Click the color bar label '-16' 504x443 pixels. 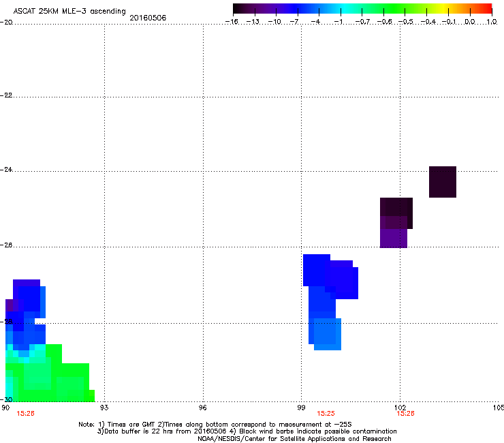232,22
